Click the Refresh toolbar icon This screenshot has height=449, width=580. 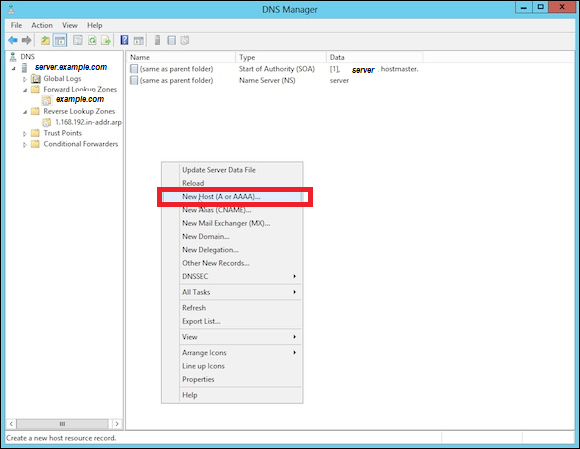pos(92,40)
